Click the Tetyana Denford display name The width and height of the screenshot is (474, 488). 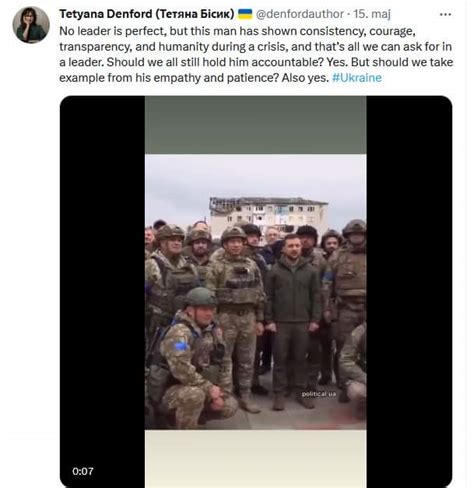(x=106, y=14)
